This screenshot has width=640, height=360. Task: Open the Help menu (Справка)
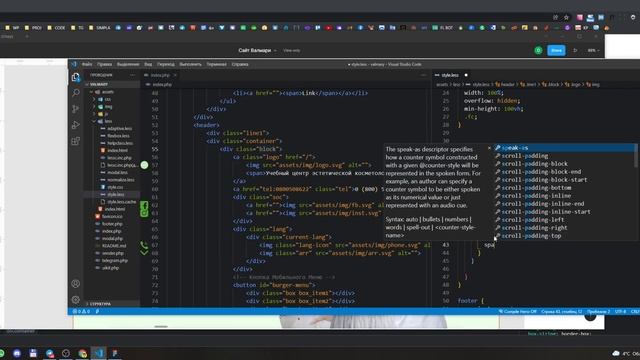coord(240,64)
